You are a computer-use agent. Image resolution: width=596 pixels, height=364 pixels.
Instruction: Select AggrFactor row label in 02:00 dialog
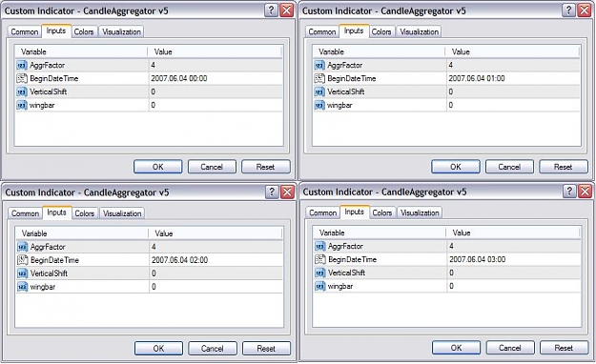point(48,247)
